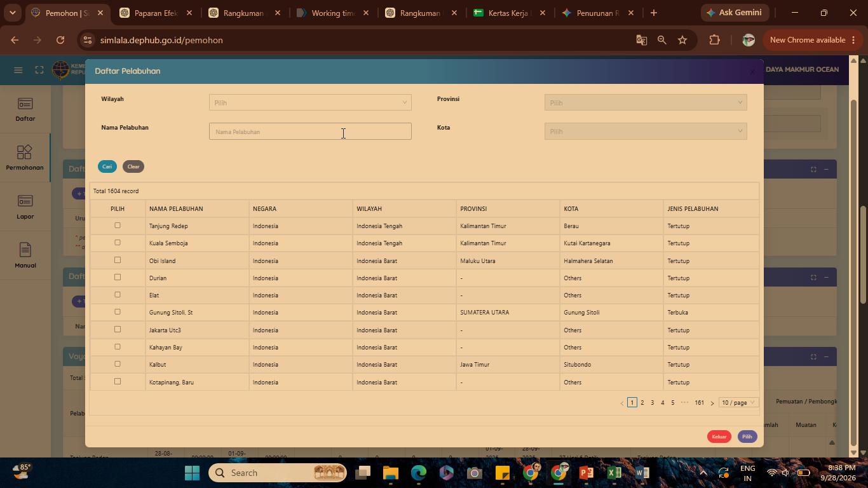
Task: Click the fullscreen toggle icon in header
Action: point(39,70)
